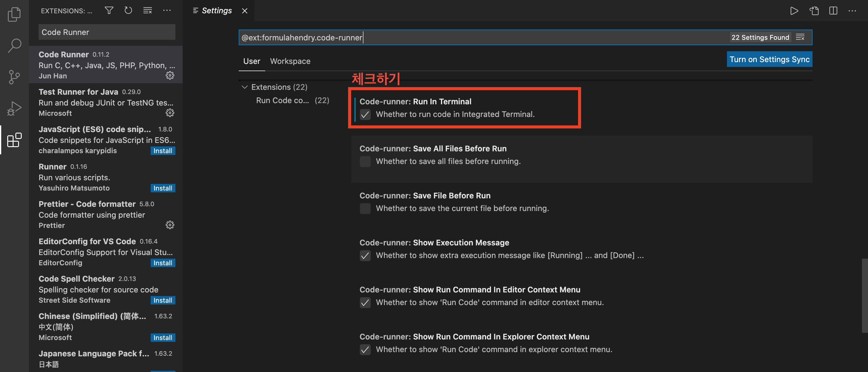The height and width of the screenshot is (372, 868).
Task: Click the Split Editor Right icon
Action: point(833,11)
